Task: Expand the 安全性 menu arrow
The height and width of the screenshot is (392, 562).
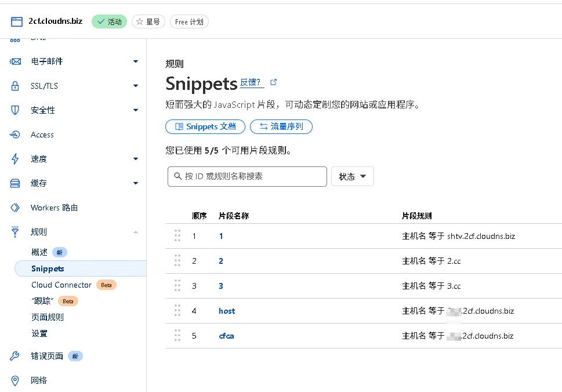Action: (x=136, y=110)
